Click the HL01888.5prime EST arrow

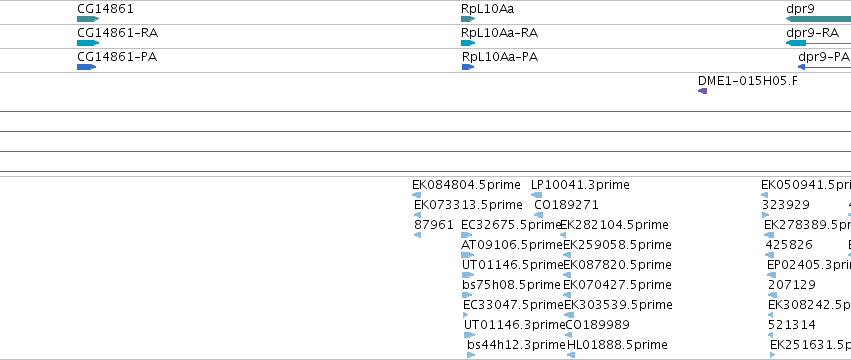pyautogui.click(x=570, y=355)
